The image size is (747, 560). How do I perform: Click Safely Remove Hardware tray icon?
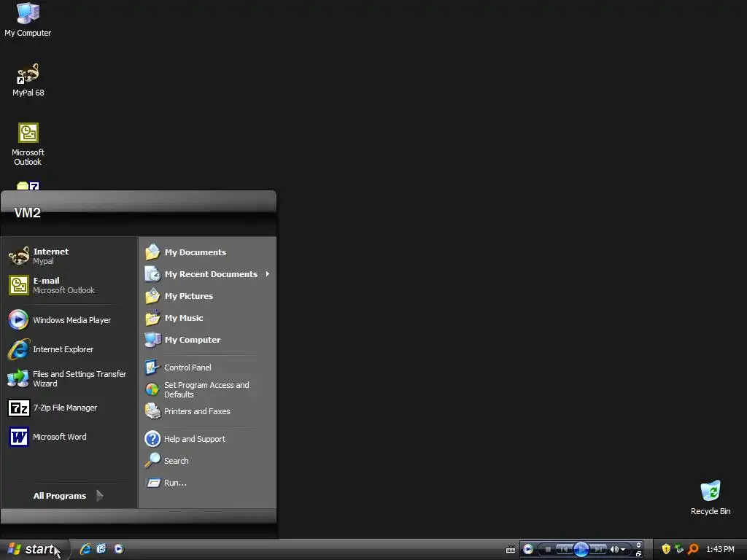pos(680,548)
